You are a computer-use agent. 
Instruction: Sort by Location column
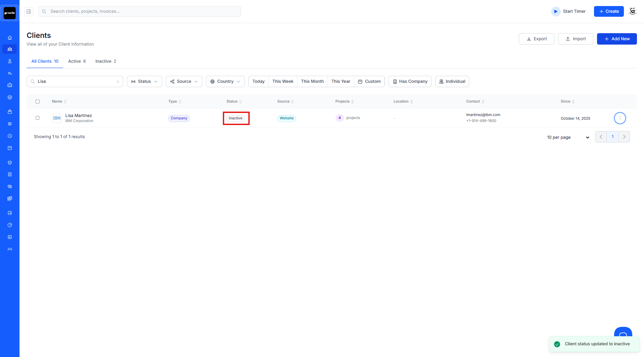(403, 102)
